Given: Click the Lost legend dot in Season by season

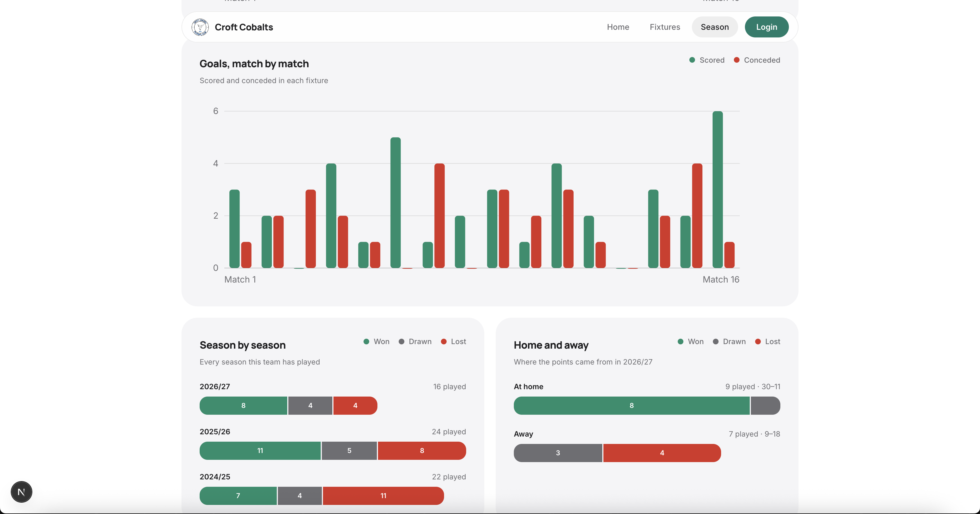Looking at the screenshot, I should pyautogui.click(x=443, y=341).
